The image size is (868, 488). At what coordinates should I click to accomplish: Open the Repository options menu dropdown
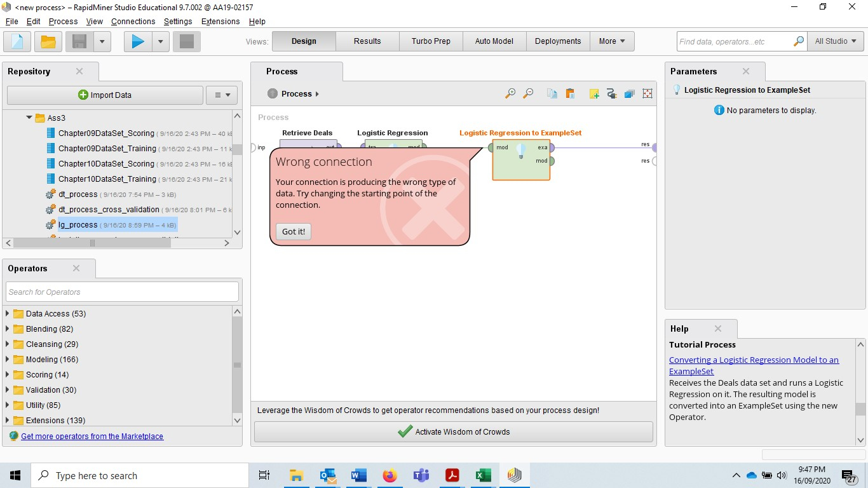point(222,95)
